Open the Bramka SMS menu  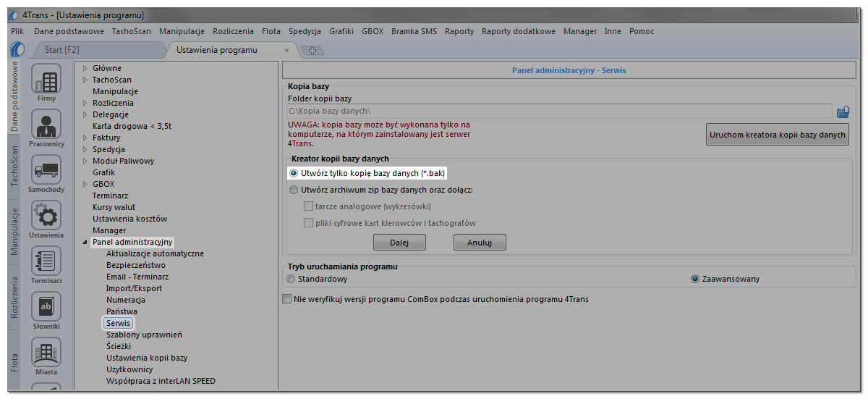tap(414, 31)
